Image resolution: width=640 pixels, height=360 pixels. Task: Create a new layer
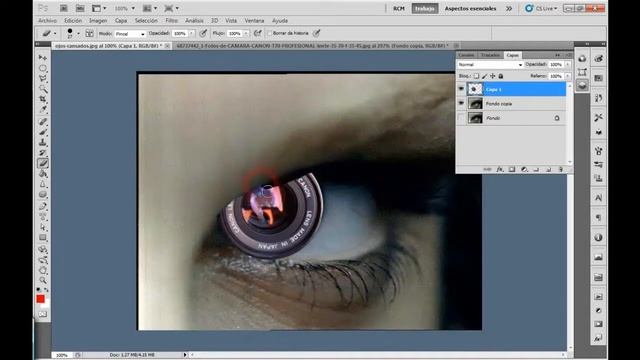[549, 169]
